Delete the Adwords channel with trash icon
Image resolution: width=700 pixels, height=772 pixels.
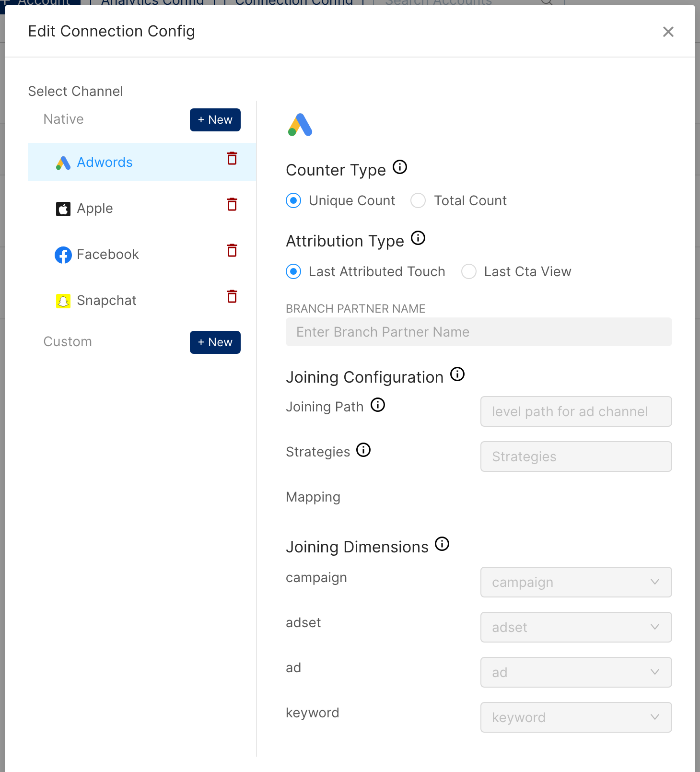pyautogui.click(x=232, y=158)
